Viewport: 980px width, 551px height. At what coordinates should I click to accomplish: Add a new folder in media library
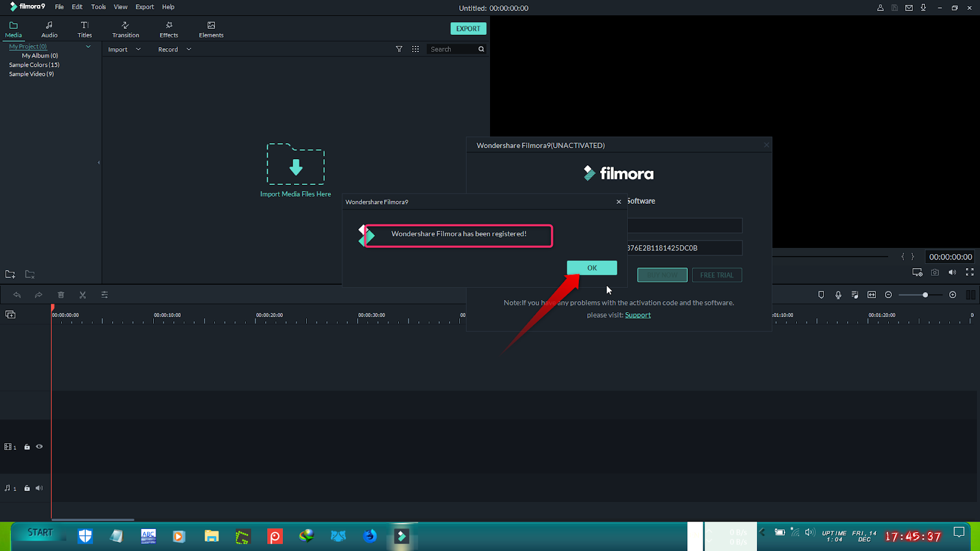click(x=10, y=274)
